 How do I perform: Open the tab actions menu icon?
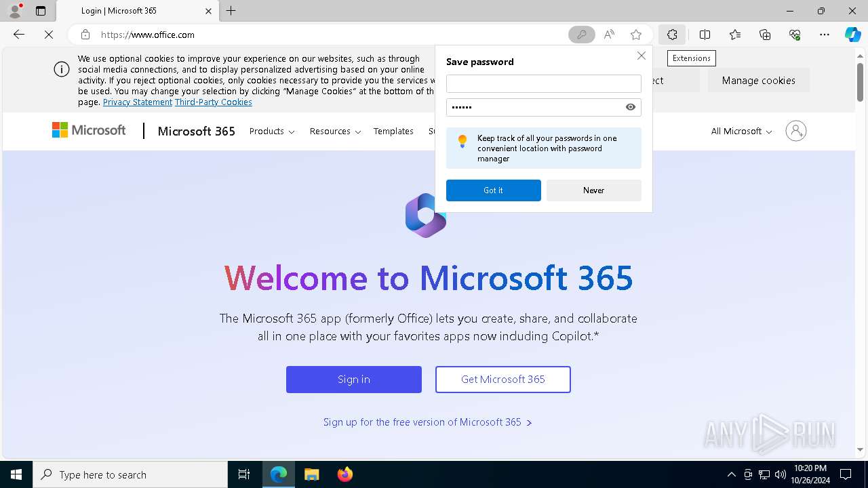click(41, 11)
